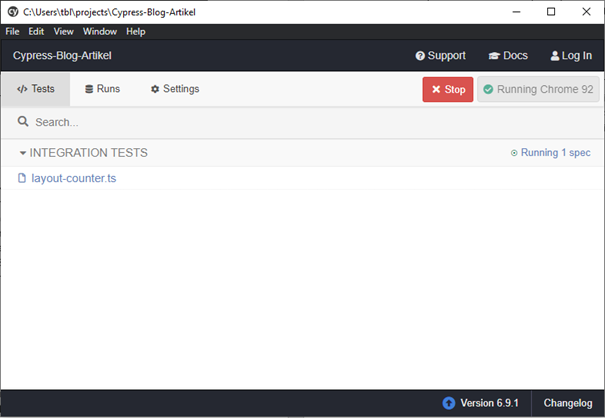
Task: Maximize the Cypress window
Action: point(551,12)
